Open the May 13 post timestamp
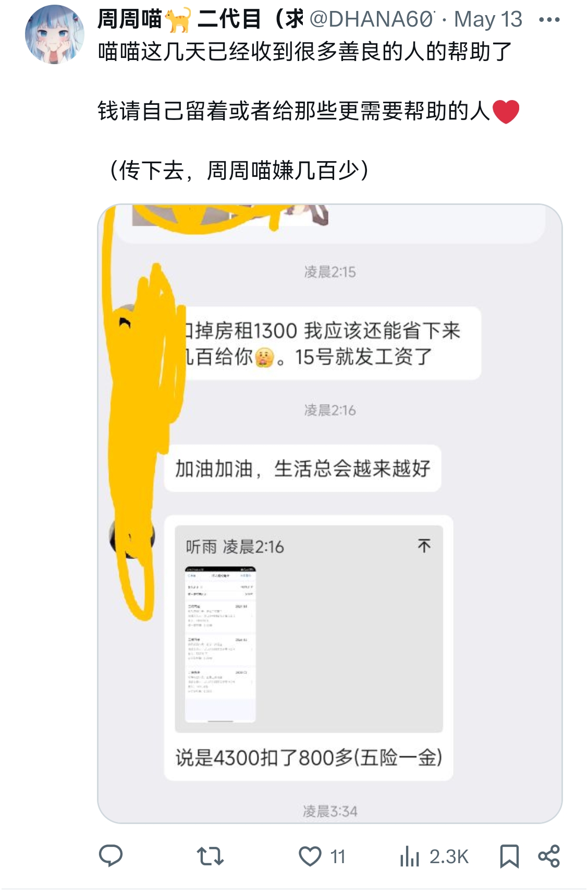This screenshot has width=588, height=896. (488, 19)
